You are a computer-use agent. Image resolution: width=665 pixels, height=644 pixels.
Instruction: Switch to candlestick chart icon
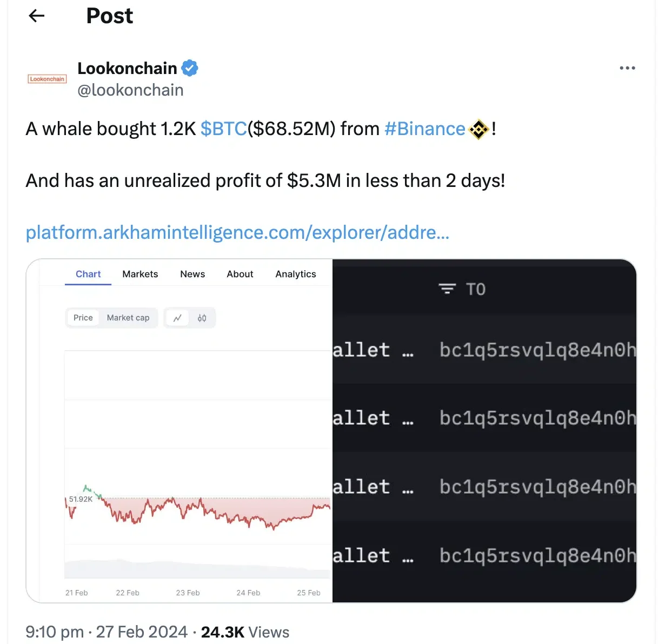coord(202,318)
